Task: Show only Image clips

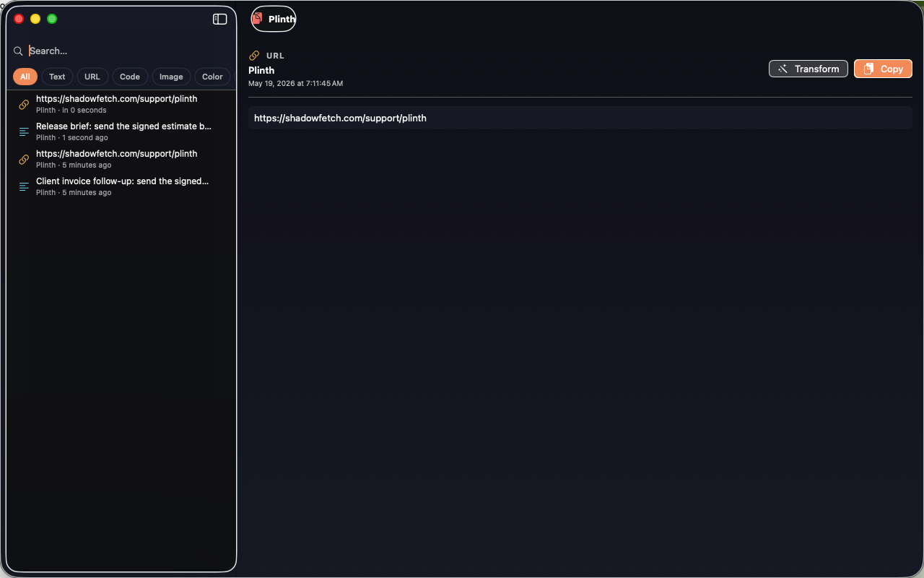Action: click(x=171, y=77)
